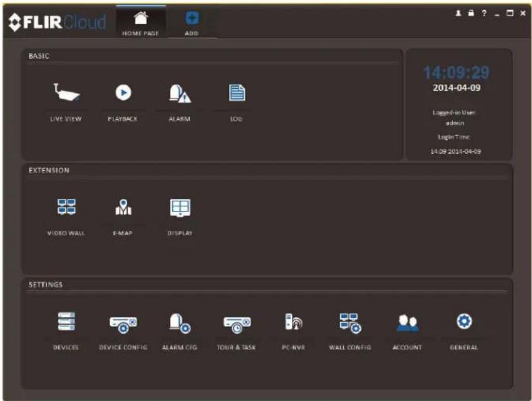Click the EXTENSION section heading
Screen dimensions: 532x401
tap(49, 170)
